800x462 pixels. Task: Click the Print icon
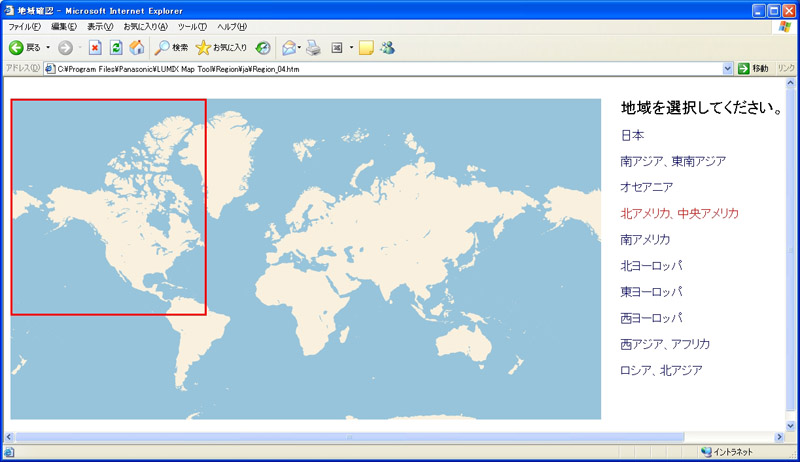tap(313, 48)
